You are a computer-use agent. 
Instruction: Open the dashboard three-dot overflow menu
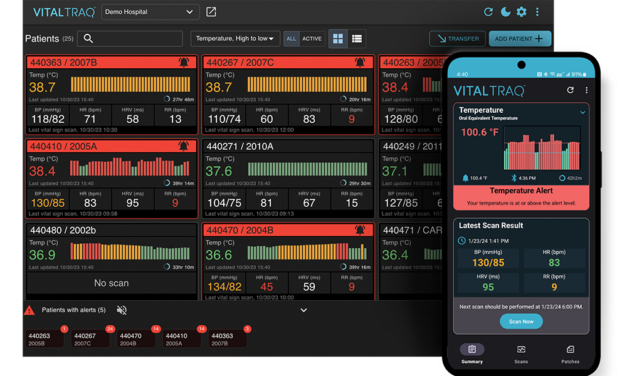[x=537, y=12]
